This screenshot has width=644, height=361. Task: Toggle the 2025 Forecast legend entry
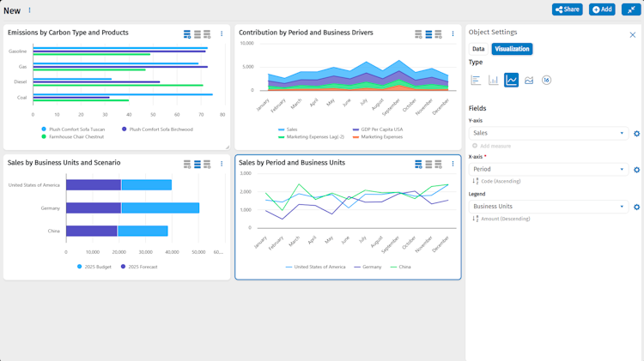coord(139,267)
